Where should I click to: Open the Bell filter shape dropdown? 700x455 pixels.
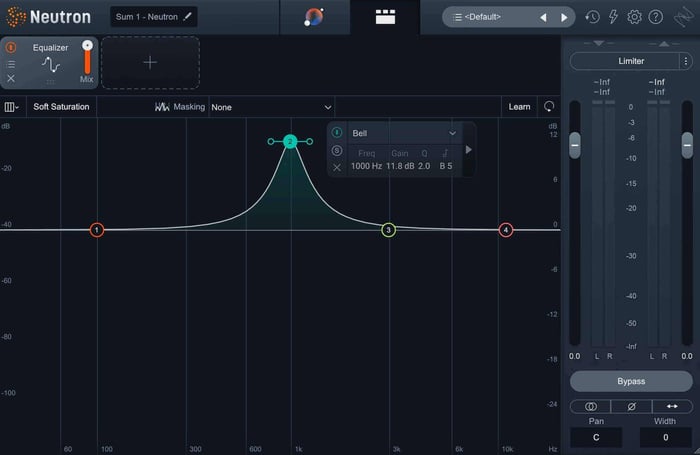pos(404,133)
